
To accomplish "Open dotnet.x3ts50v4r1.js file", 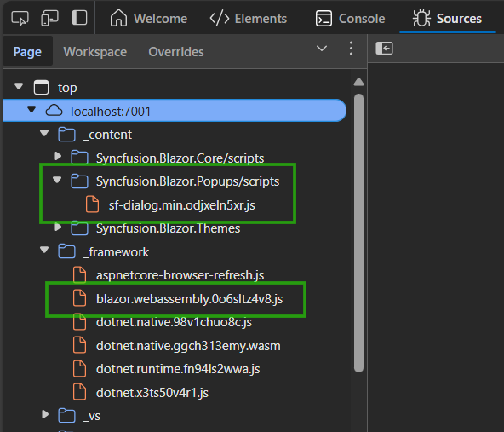I will click(152, 393).
